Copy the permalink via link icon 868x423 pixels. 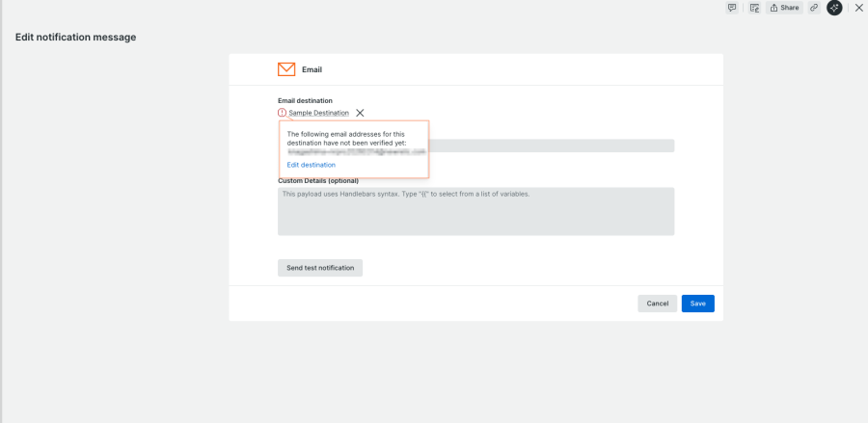(814, 8)
